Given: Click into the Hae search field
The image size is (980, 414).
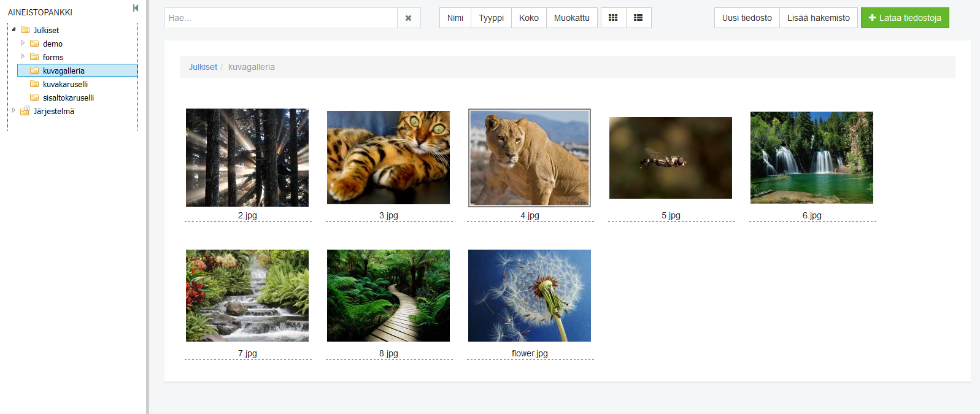Looking at the screenshot, I should (x=281, y=18).
